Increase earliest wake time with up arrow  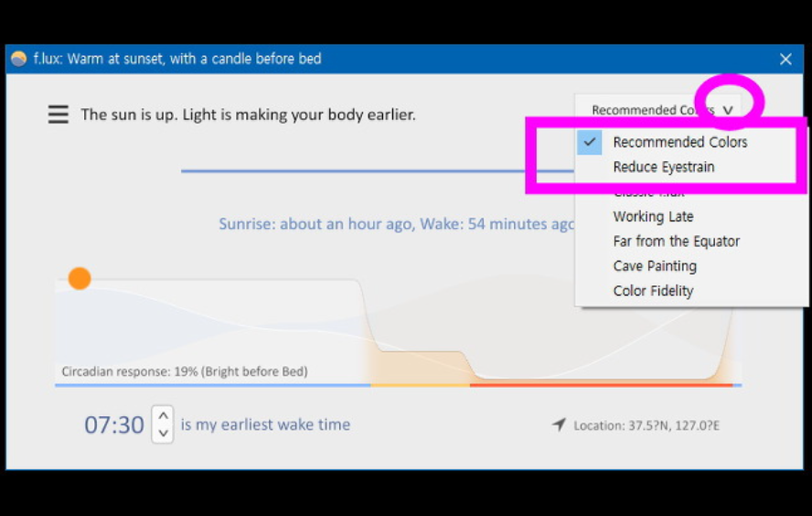pyautogui.click(x=163, y=415)
